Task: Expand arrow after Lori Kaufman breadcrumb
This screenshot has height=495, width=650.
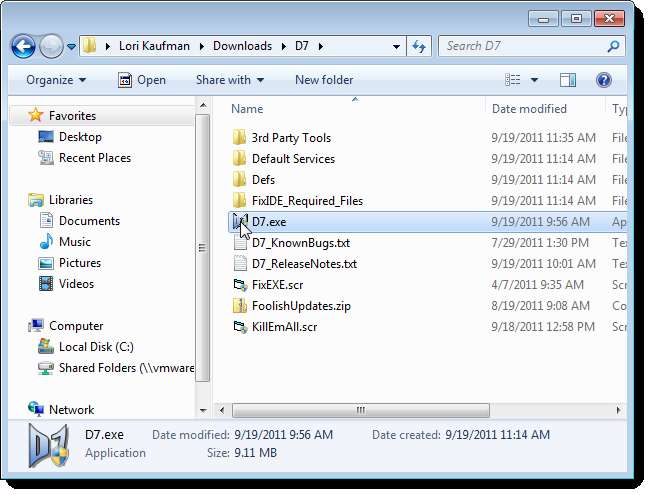Action: (x=202, y=46)
